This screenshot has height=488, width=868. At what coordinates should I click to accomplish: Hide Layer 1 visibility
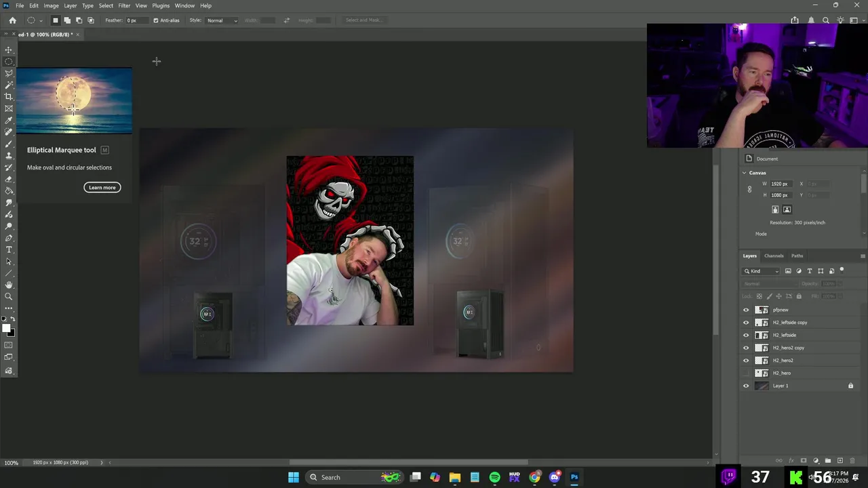tap(746, 386)
